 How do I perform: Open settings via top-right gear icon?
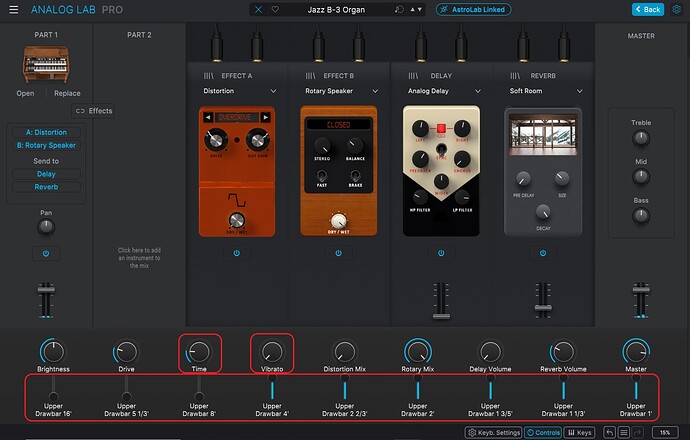(x=677, y=9)
